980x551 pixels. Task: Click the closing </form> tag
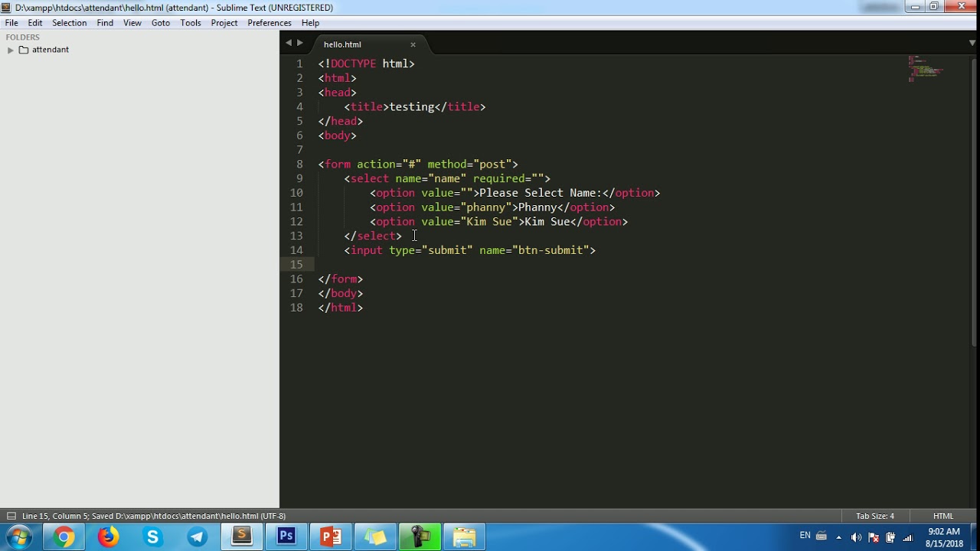pyautogui.click(x=341, y=279)
